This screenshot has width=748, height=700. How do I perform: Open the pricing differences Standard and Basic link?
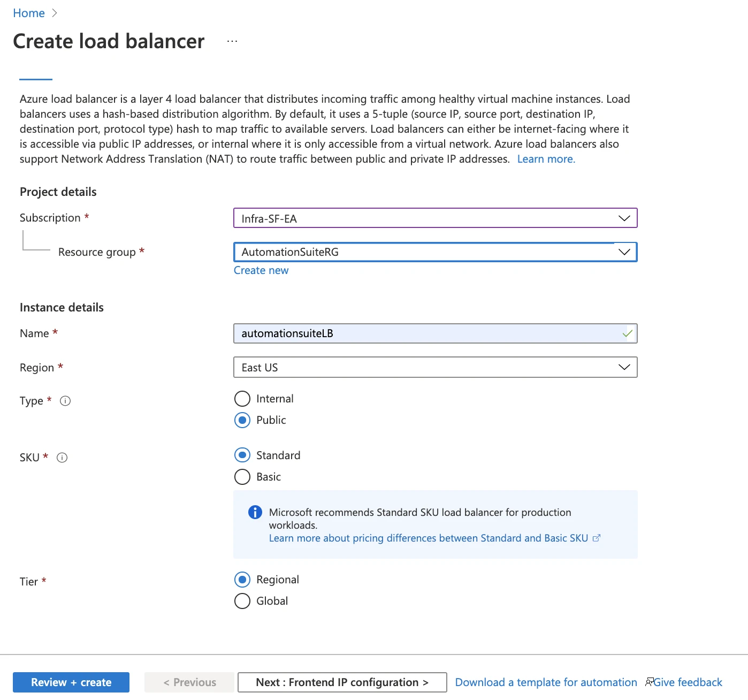click(x=429, y=538)
